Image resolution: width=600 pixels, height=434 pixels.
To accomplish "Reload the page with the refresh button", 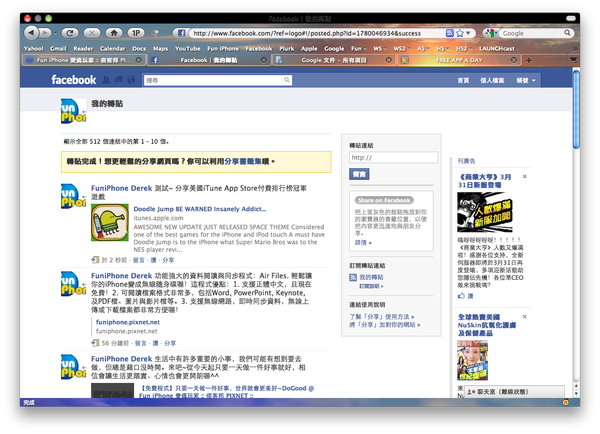I will click(x=70, y=33).
